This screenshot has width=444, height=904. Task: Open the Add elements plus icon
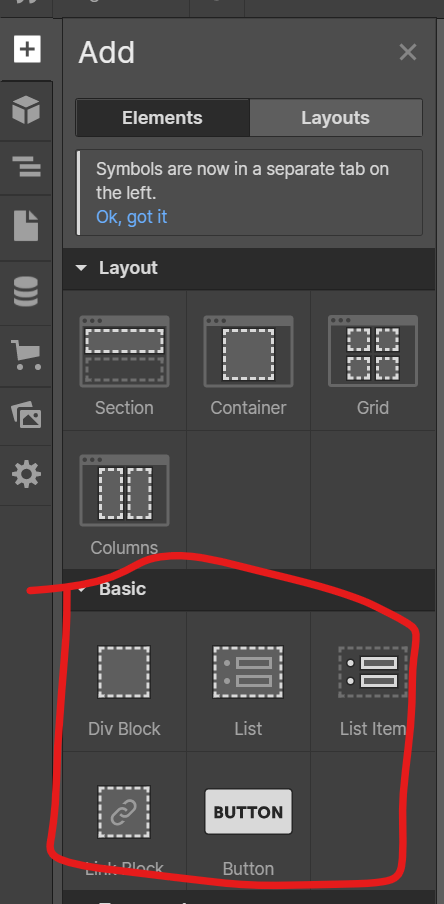(x=27, y=50)
